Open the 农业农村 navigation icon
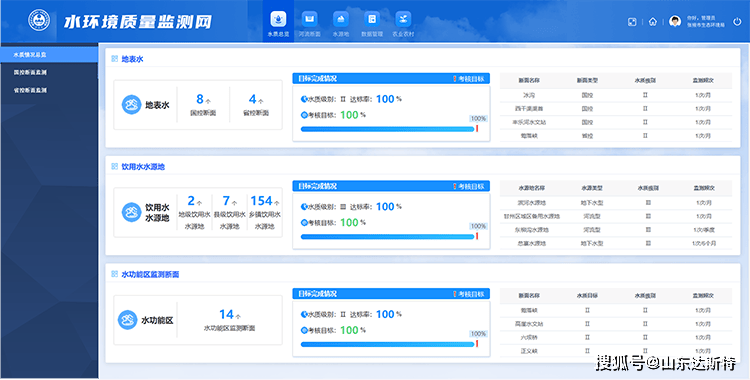Viewport: 750px width, 380px height. tap(403, 19)
